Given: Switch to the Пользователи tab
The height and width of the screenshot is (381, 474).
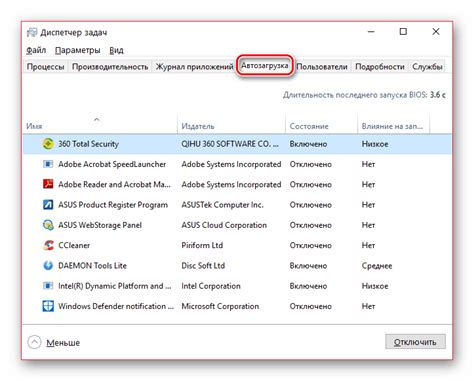Looking at the screenshot, I should [322, 67].
